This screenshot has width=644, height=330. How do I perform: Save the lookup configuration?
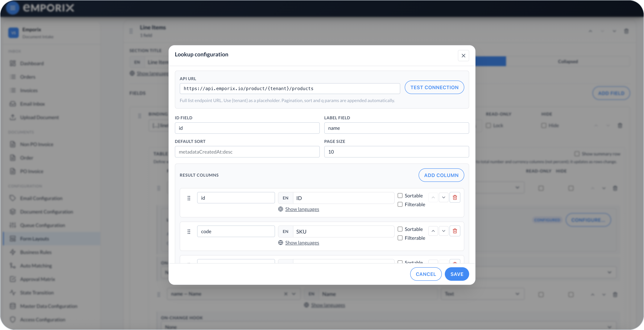pos(457,274)
